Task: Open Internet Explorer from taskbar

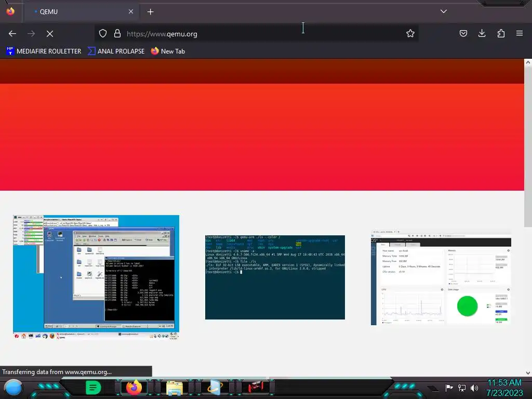Action: [215, 388]
